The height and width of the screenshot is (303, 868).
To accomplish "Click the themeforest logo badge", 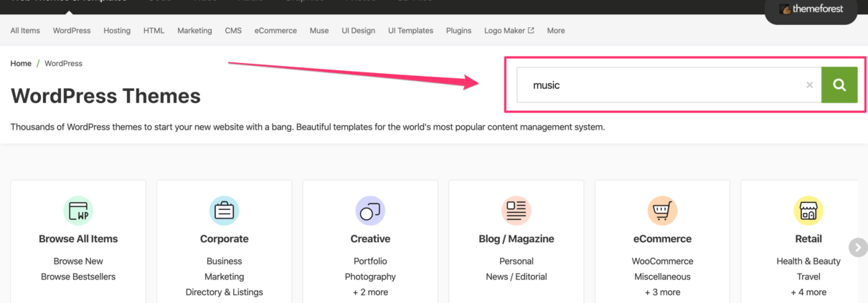I will 811,9.
